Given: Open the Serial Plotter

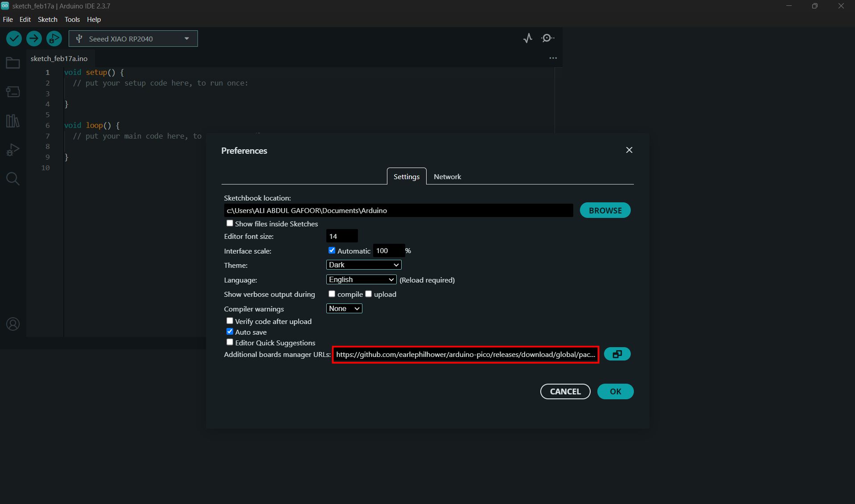Looking at the screenshot, I should click(528, 38).
